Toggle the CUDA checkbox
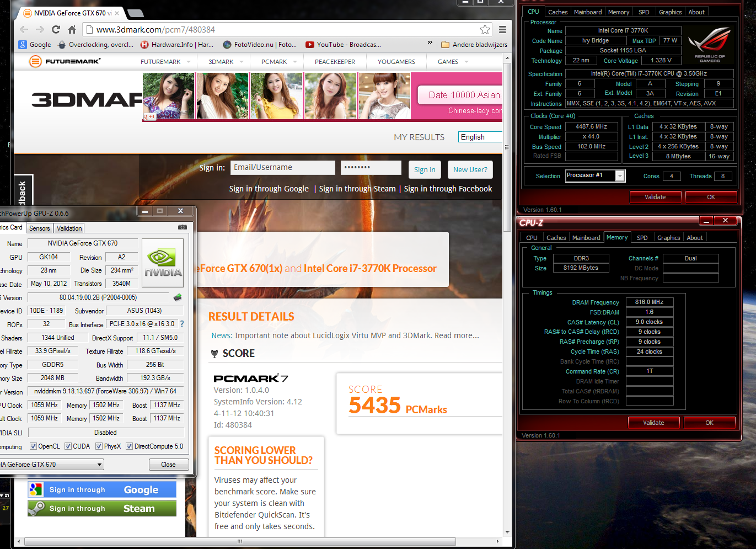Viewport: 756px width, 549px height. tap(68, 446)
